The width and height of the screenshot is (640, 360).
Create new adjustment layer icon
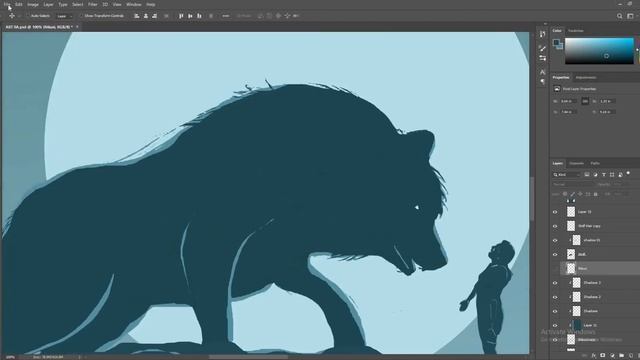click(x=612, y=356)
